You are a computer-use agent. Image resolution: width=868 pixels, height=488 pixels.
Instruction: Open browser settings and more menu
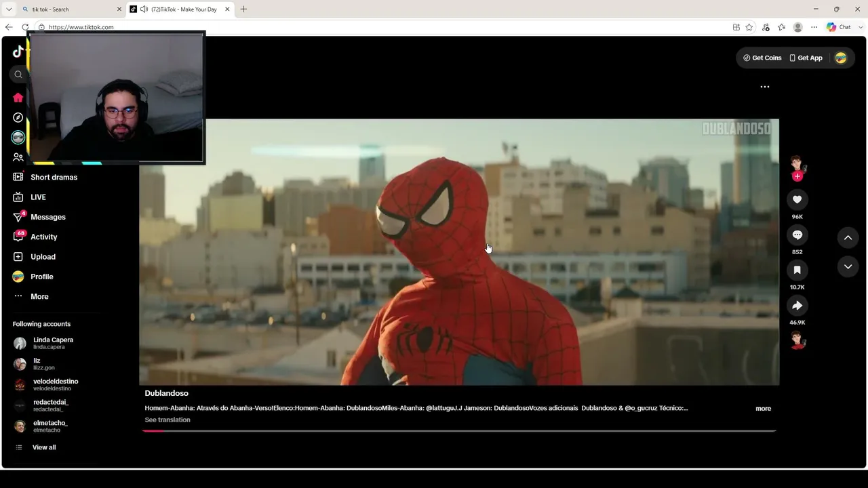(814, 27)
